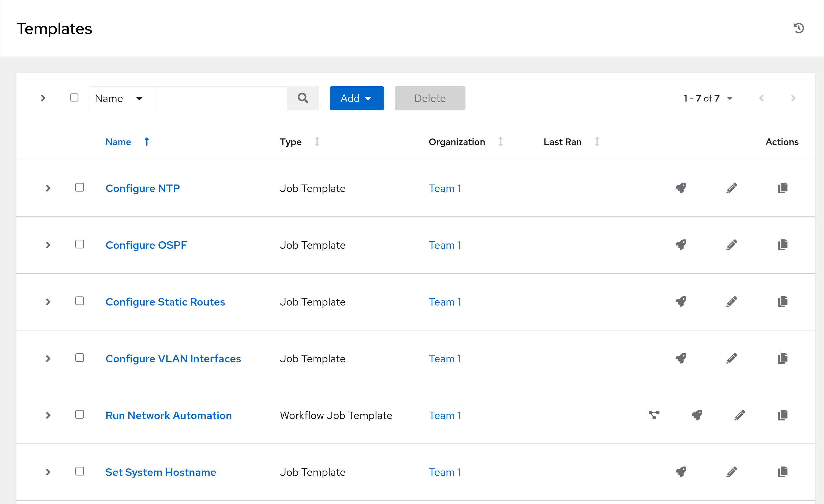Click the Organization column header
Viewport: 824px width, 504px height.
coord(457,142)
